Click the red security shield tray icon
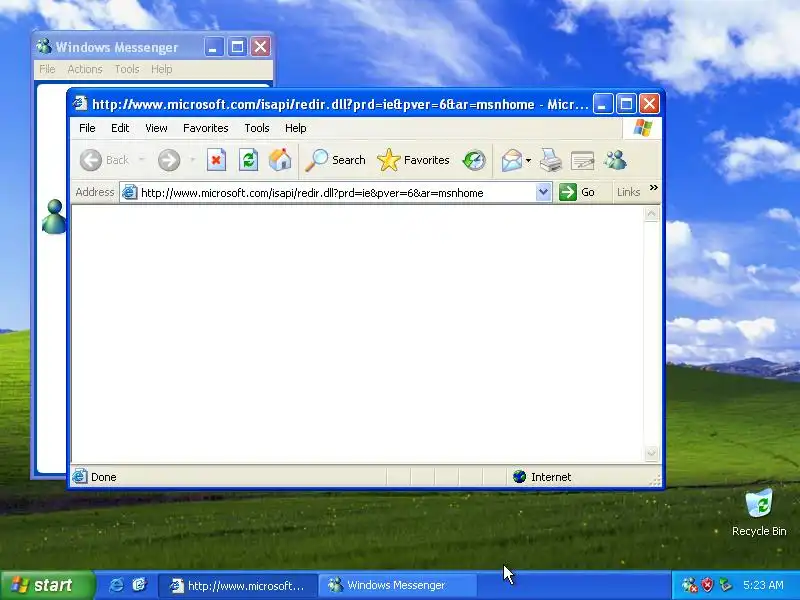800x600 pixels. pyautogui.click(x=707, y=585)
